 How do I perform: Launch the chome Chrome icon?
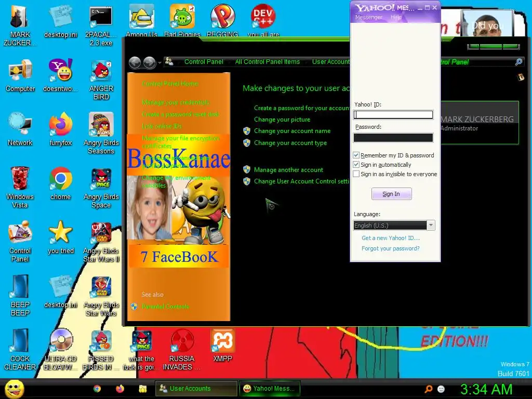(x=60, y=183)
